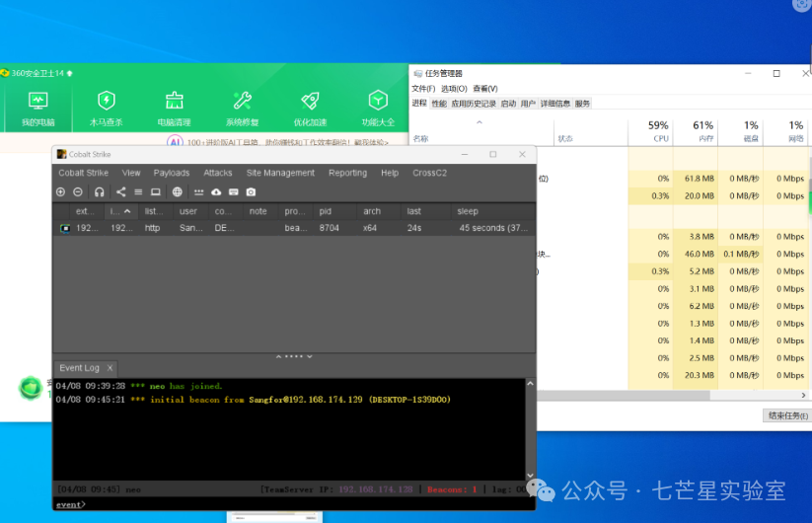Open the CrossC2 menu

pyautogui.click(x=429, y=173)
